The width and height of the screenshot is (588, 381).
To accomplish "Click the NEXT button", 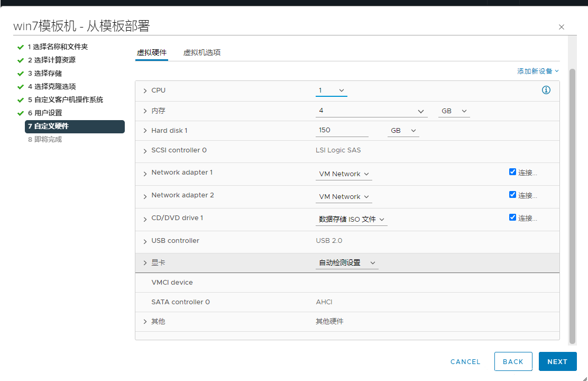I will click(557, 361).
